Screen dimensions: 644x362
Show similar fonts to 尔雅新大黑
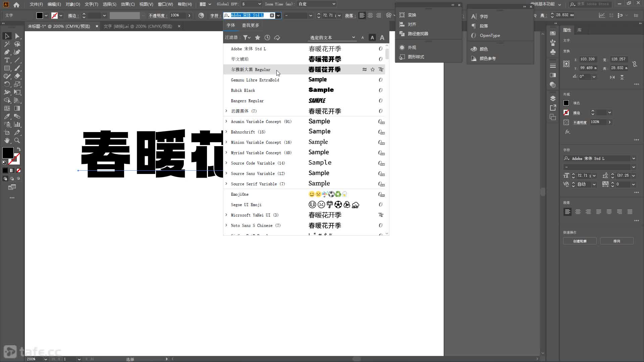[365, 69]
